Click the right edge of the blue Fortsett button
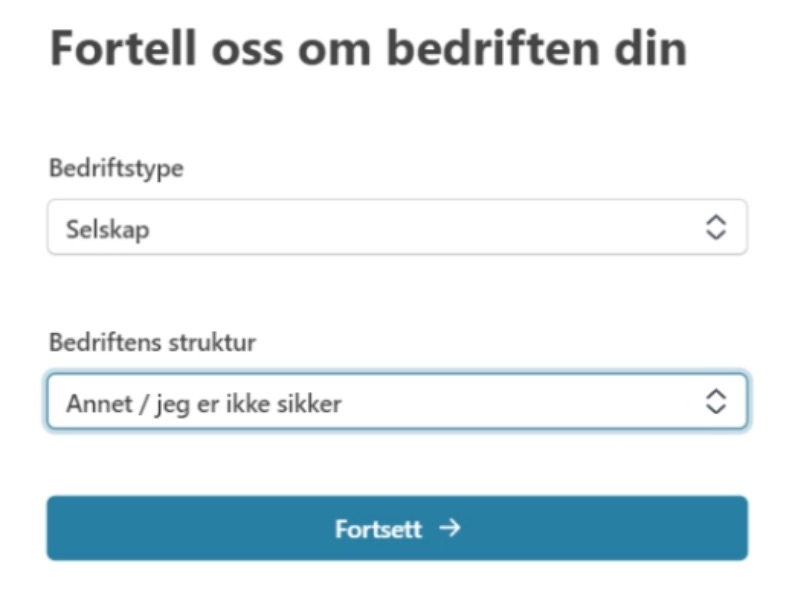The width and height of the screenshot is (810, 606). click(734, 528)
